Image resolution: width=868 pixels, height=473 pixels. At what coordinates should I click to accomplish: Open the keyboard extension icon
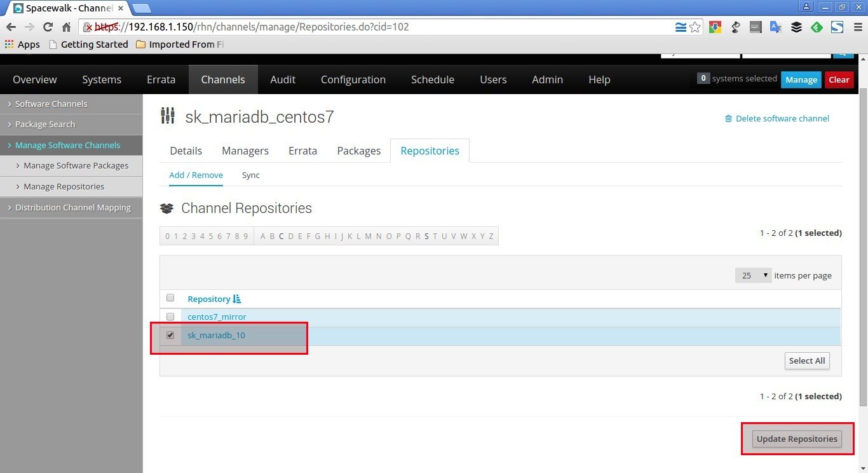[x=756, y=27]
